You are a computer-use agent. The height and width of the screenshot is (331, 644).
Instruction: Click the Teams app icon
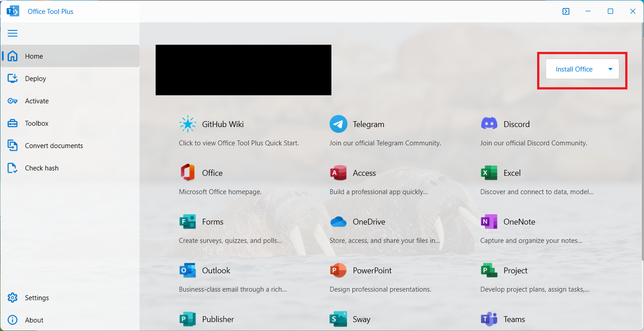[x=489, y=319]
